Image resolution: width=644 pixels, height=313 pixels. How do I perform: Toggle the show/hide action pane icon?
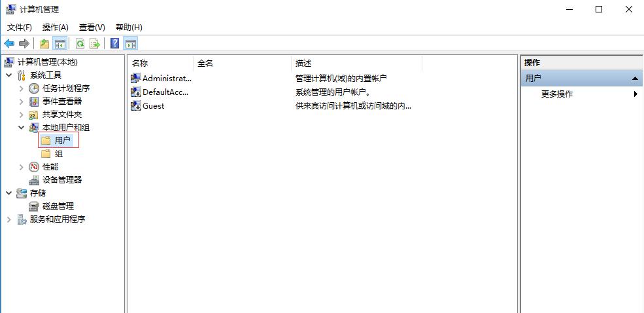[x=131, y=43]
